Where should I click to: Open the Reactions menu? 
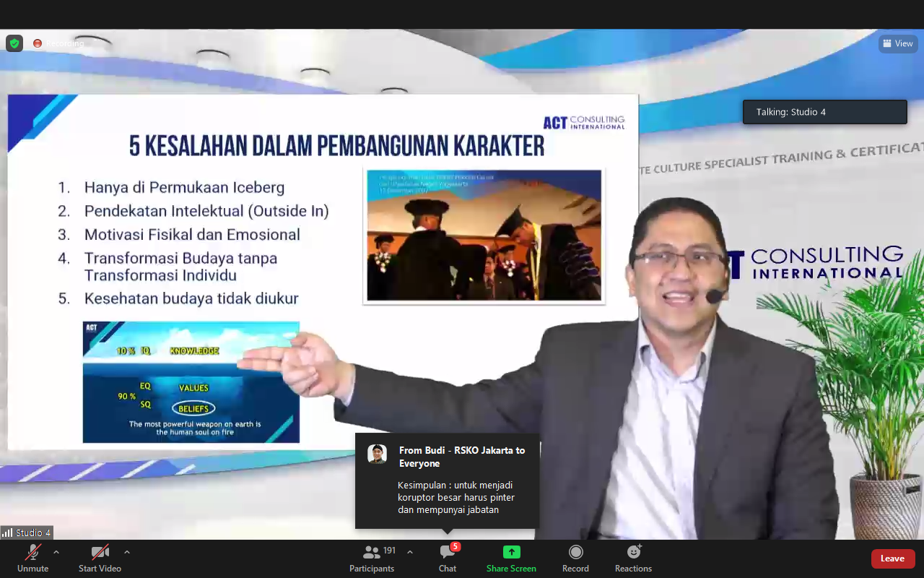(633, 558)
